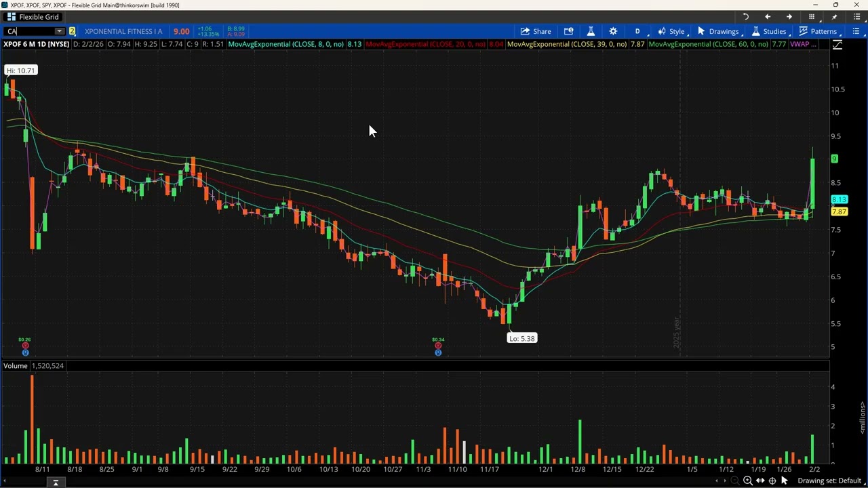Click the 8/11 date on time axis
The height and width of the screenshot is (488, 868).
pos(42,469)
